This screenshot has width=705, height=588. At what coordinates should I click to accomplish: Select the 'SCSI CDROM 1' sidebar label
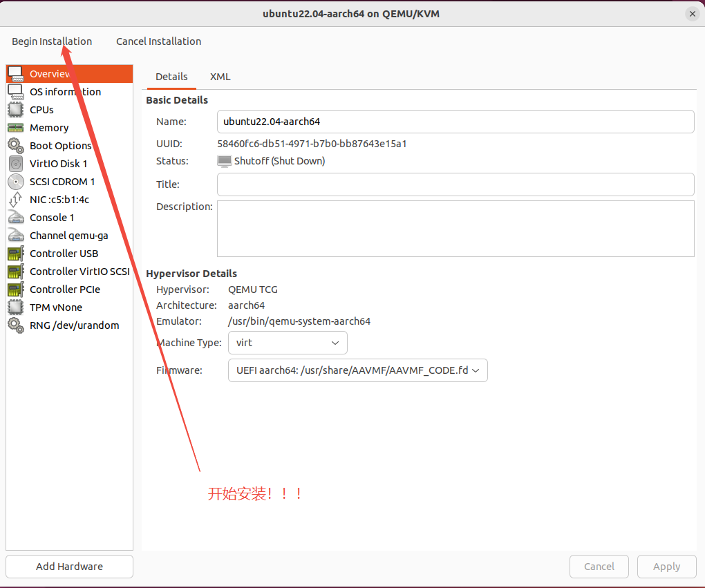pos(62,182)
